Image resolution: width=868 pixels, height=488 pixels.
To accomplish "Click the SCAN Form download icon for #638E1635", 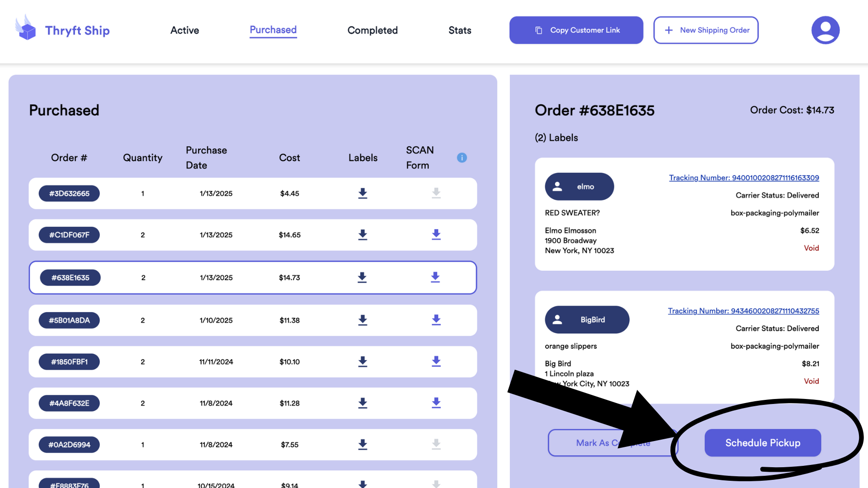I will click(x=434, y=277).
